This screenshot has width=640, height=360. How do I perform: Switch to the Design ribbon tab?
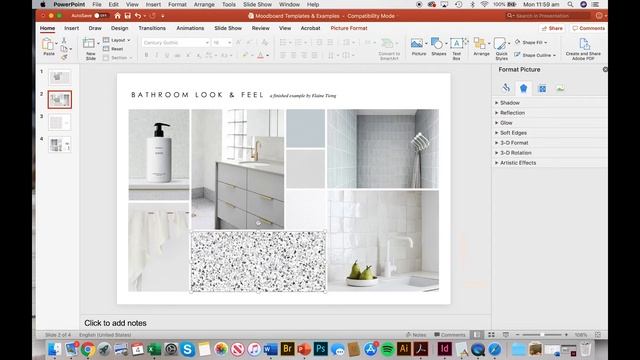pyautogui.click(x=119, y=28)
